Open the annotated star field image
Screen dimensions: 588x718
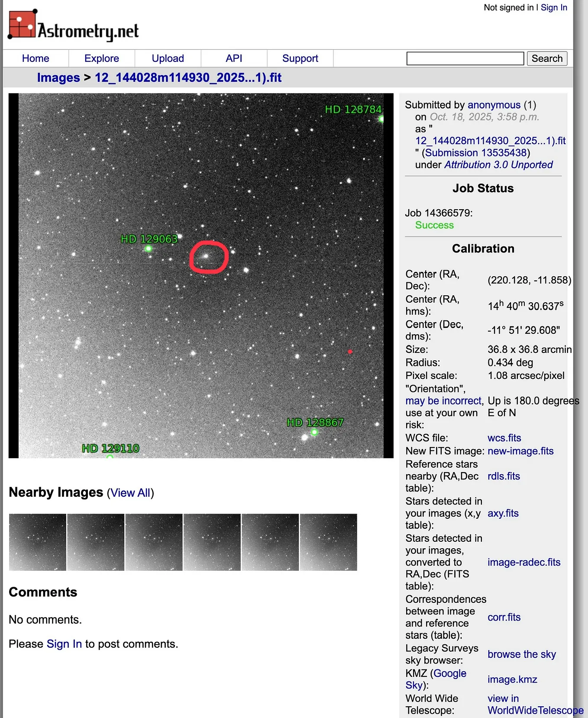(x=201, y=275)
